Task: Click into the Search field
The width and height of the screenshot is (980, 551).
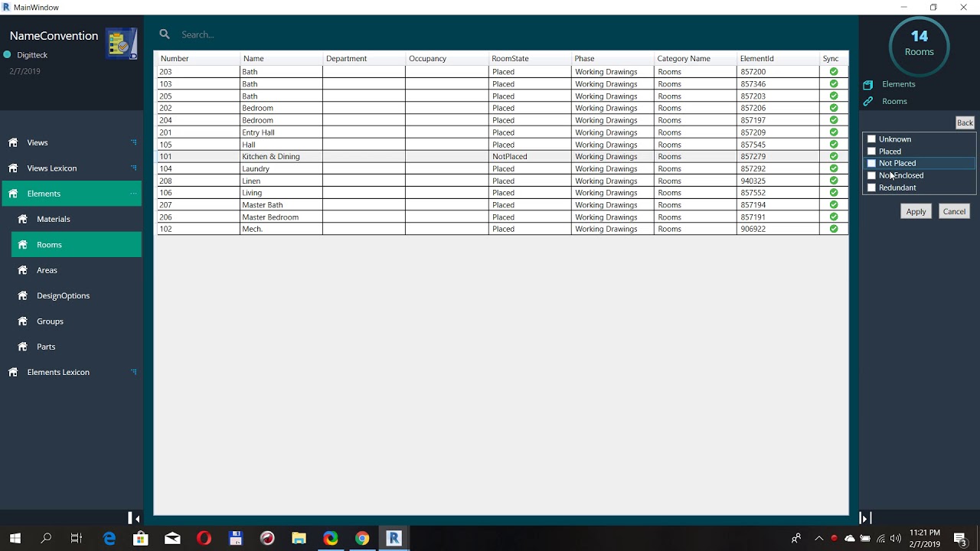Action: (x=505, y=34)
